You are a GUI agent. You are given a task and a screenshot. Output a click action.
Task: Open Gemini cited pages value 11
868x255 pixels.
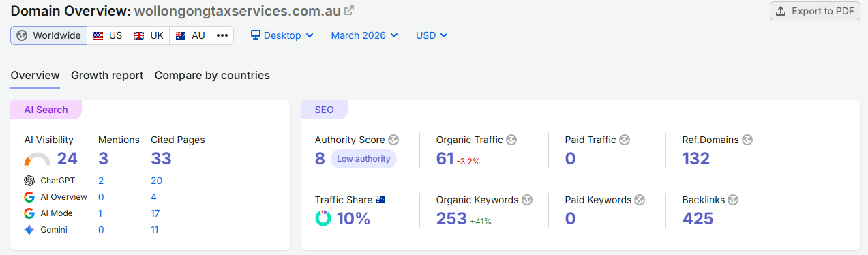tap(155, 230)
